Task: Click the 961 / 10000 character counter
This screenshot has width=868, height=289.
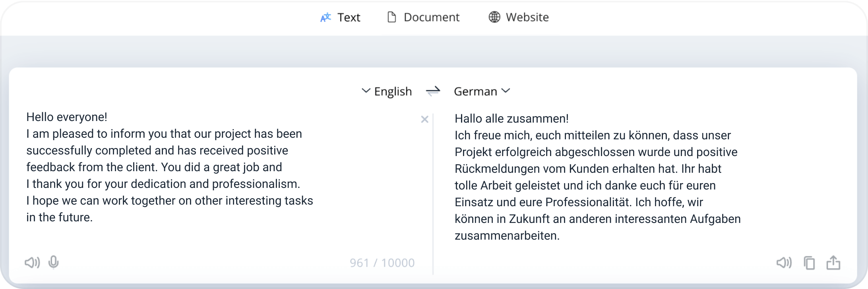Action: click(382, 263)
